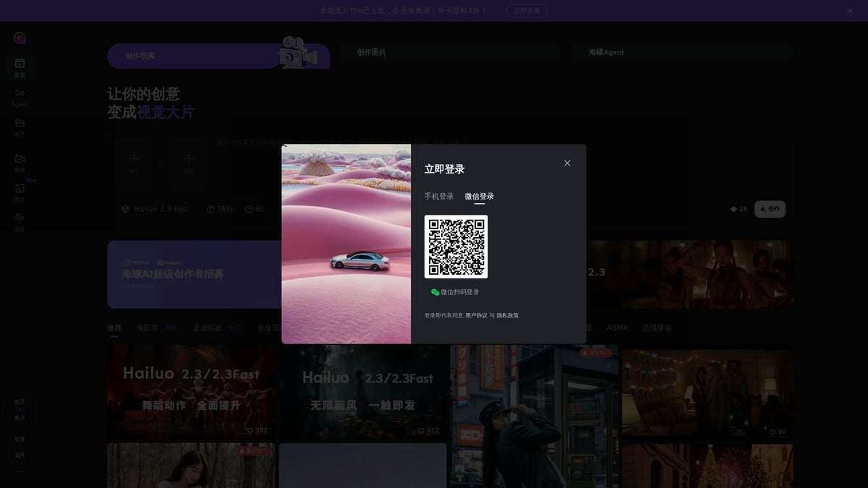
Task: Select the 创作图片 creation tab
Action: [x=448, y=51]
